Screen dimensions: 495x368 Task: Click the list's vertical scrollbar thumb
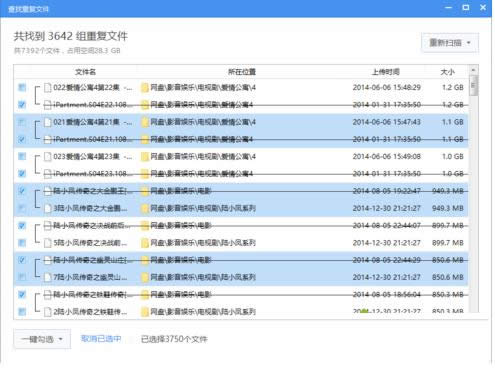pyautogui.click(x=473, y=85)
